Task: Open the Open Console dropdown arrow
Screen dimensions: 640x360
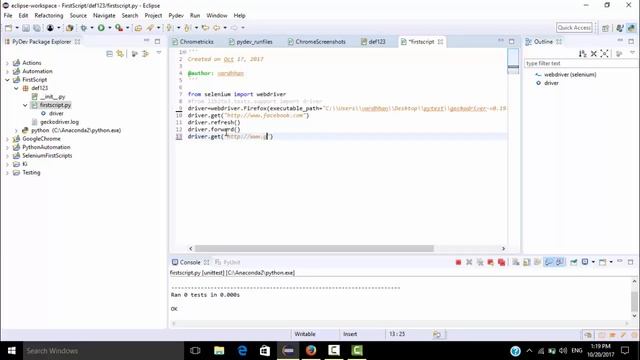Action: point(611,262)
